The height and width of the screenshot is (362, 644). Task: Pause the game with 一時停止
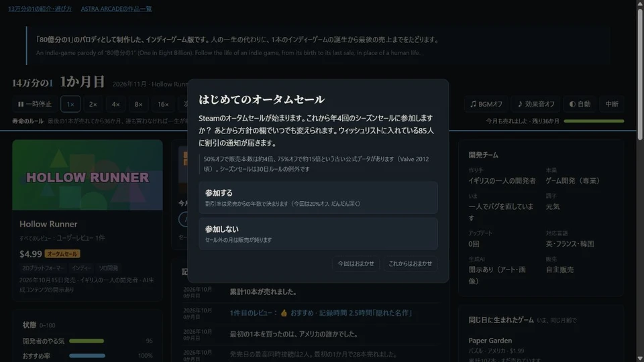coord(34,105)
